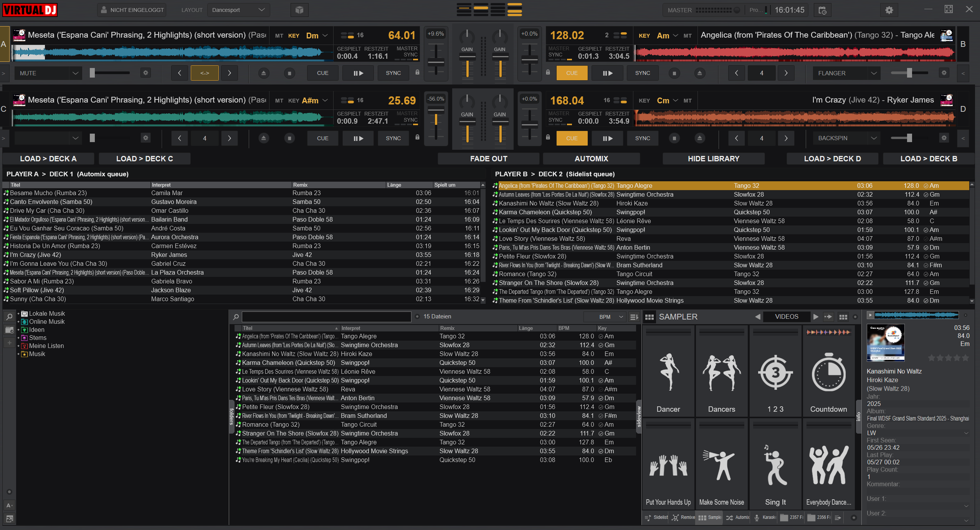Open the recording clock icon near time display

pyautogui.click(x=822, y=10)
